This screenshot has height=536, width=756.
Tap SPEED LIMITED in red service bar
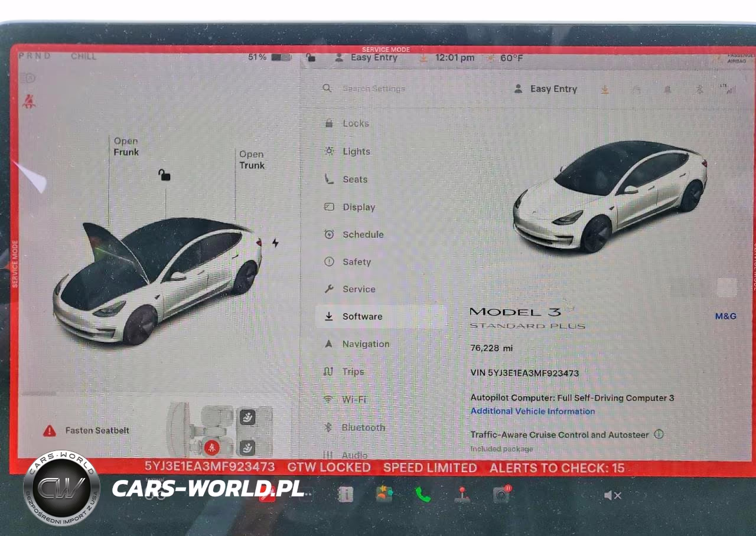[x=430, y=468]
